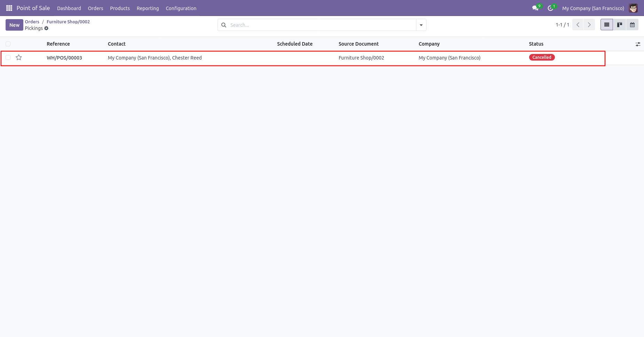Sort by Contact column header

point(117,44)
